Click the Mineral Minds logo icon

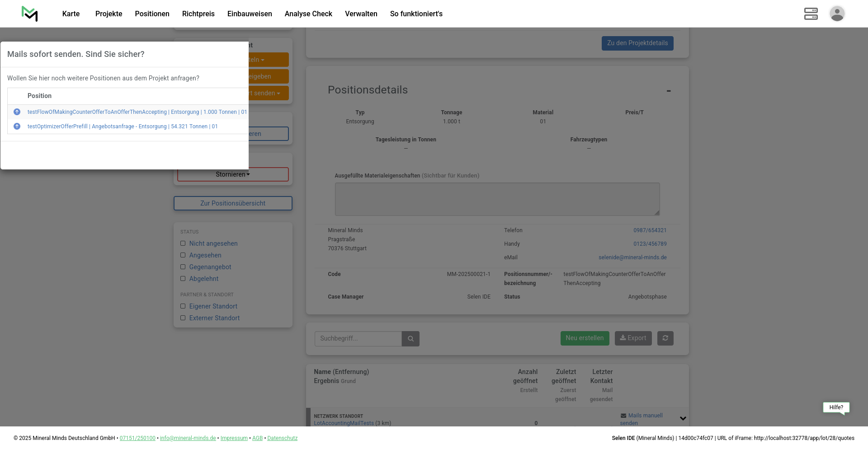pyautogui.click(x=29, y=14)
